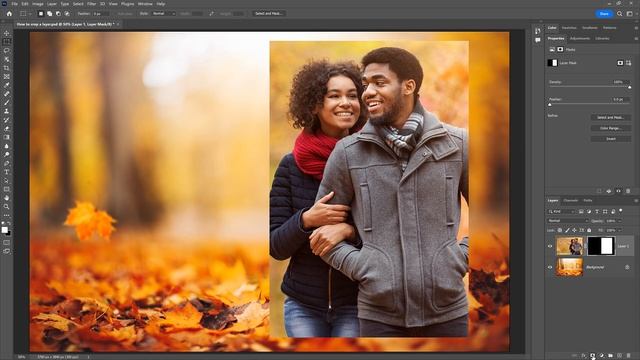Screen dimensions: 640x360
Task: Toggle Quick Mask mode in toolbar
Action: (x=7, y=242)
